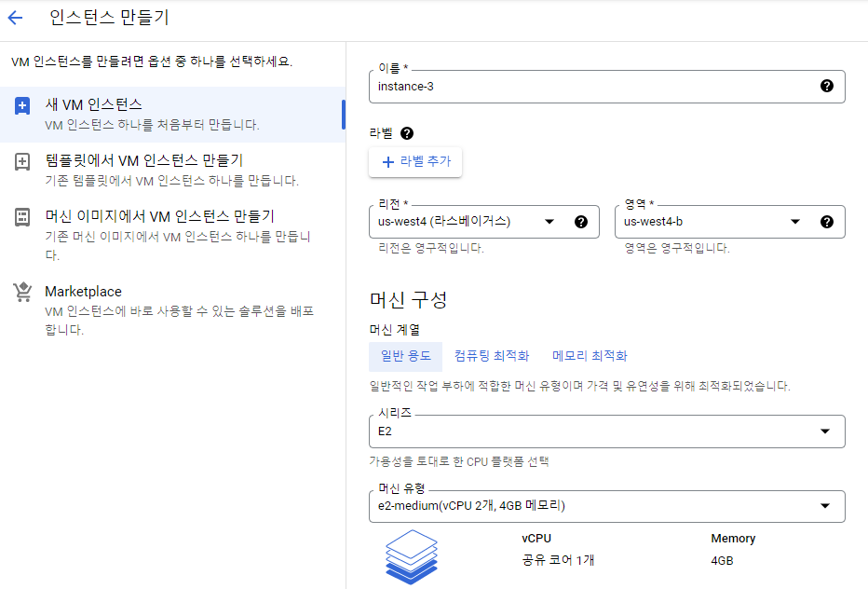Select 템플릿에서 VM 인스턴스 만들기
The height and width of the screenshot is (589, 868).
pos(171,171)
